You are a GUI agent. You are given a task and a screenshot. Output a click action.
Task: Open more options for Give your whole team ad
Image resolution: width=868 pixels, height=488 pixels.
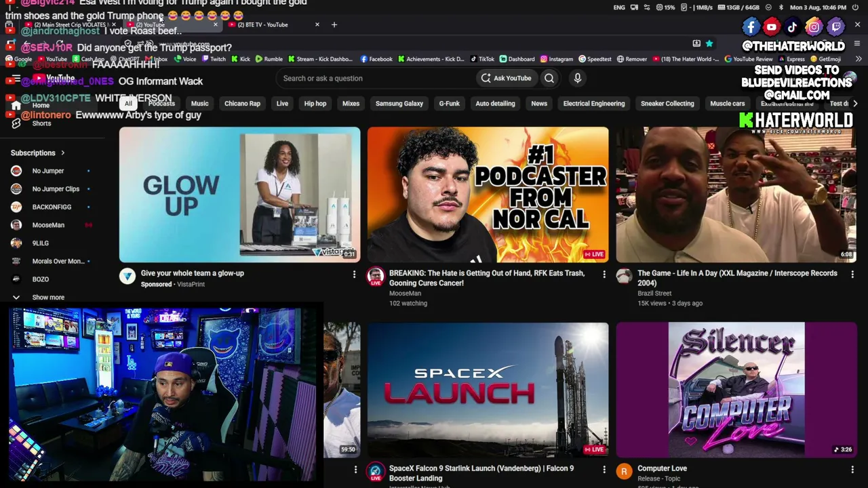coord(354,274)
